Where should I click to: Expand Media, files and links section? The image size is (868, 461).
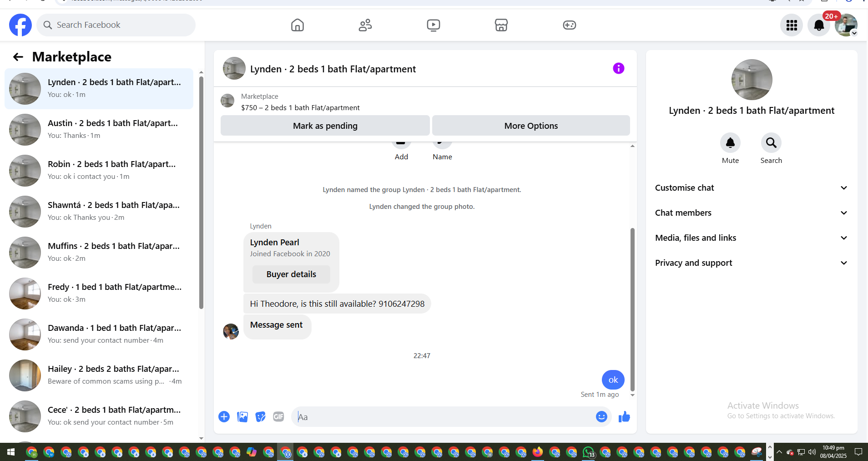[752, 238]
